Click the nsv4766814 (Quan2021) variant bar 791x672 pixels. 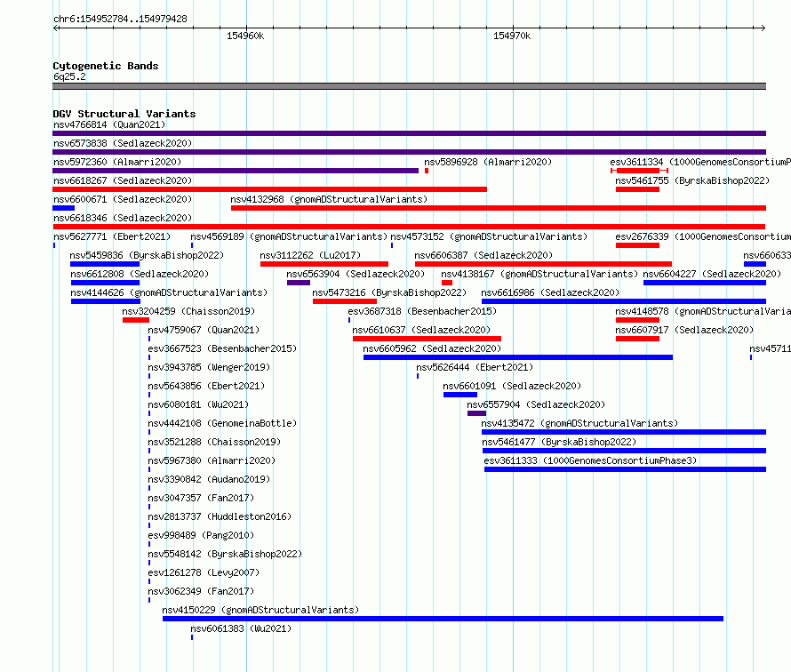point(409,133)
